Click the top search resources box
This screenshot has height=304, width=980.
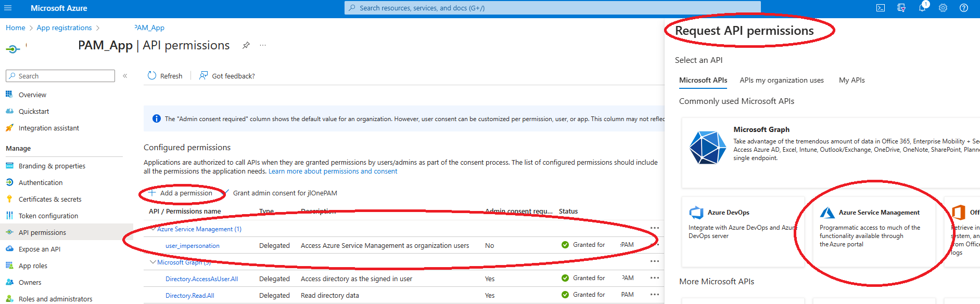coord(552,8)
